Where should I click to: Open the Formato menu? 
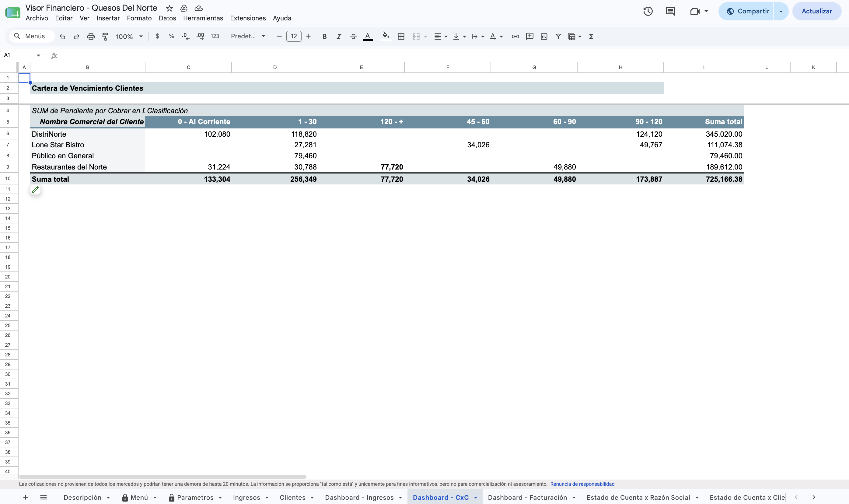pyautogui.click(x=139, y=18)
